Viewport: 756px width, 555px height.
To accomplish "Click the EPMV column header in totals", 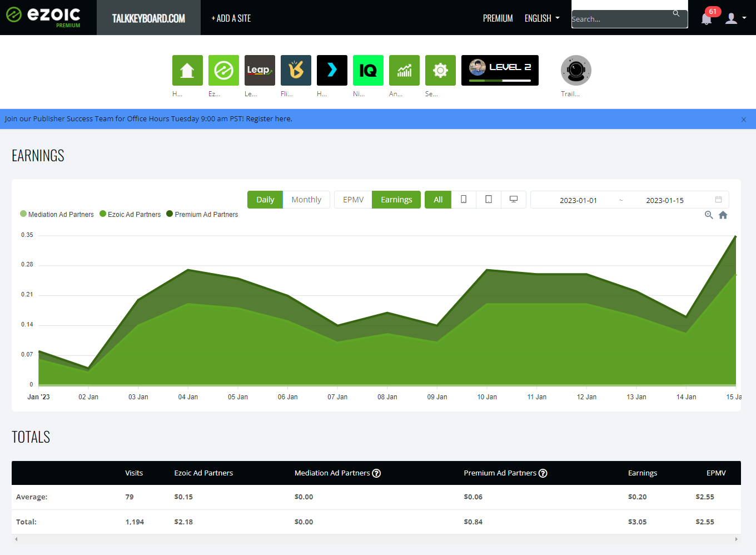I will (x=716, y=473).
